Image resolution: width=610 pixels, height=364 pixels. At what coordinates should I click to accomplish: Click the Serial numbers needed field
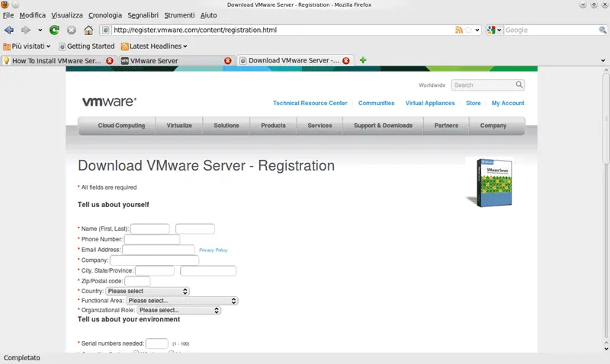157,343
